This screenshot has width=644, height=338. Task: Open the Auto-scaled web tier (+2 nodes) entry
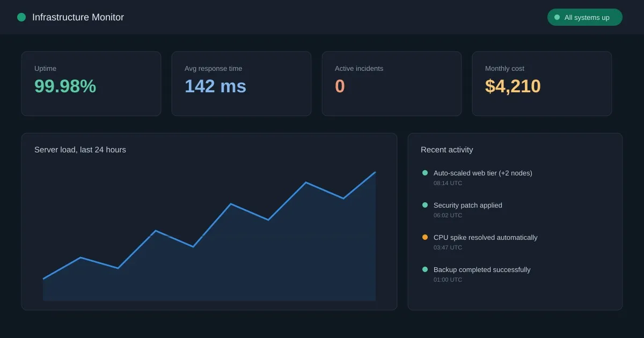click(x=483, y=173)
